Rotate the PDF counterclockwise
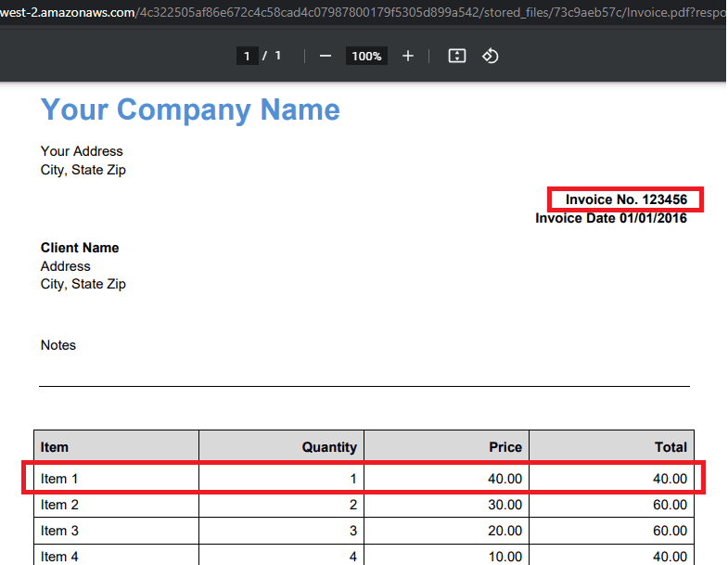 tap(491, 57)
